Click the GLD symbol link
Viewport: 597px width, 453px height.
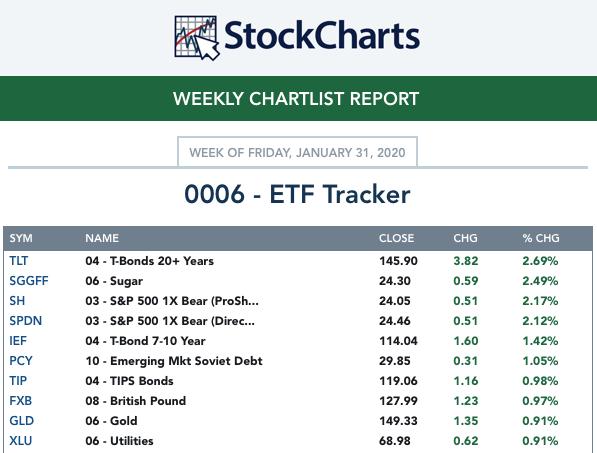[22, 421]
